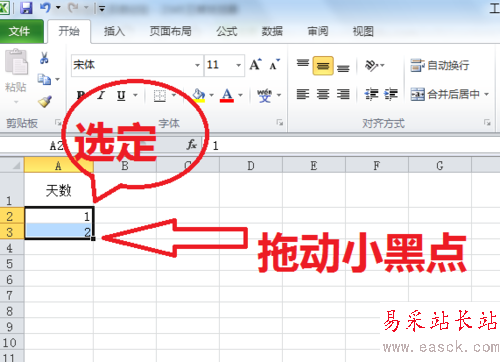500x362 pixels.
Task: Open the 剪贴板 dialog launcher
Action: pyautogui.click(x=58, y=123)
